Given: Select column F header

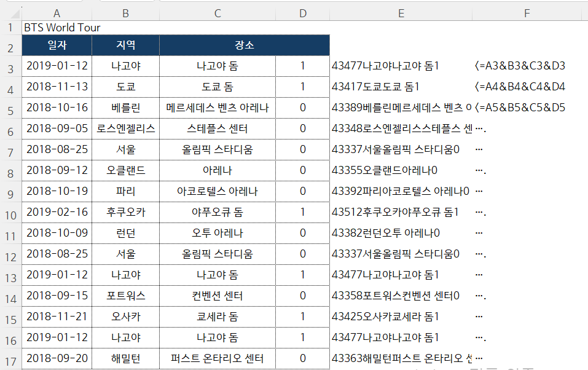Looking at the screenshot, I should point(527,14).
